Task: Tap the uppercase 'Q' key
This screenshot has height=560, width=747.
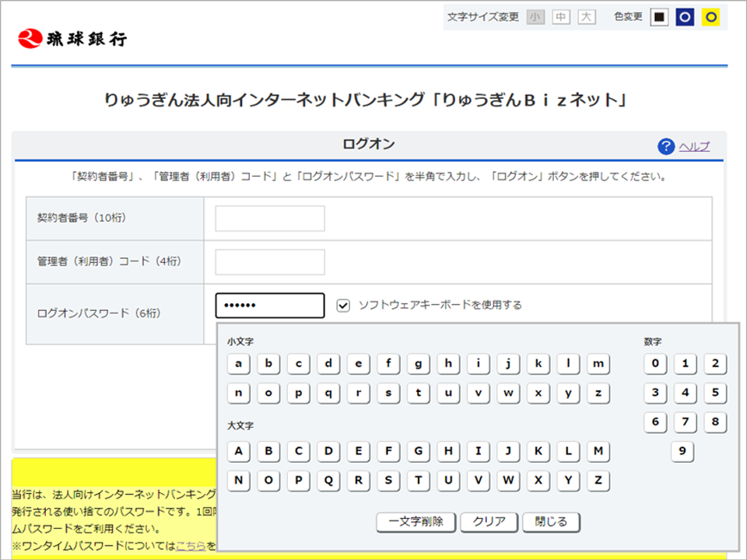Action: pos(328,481)
